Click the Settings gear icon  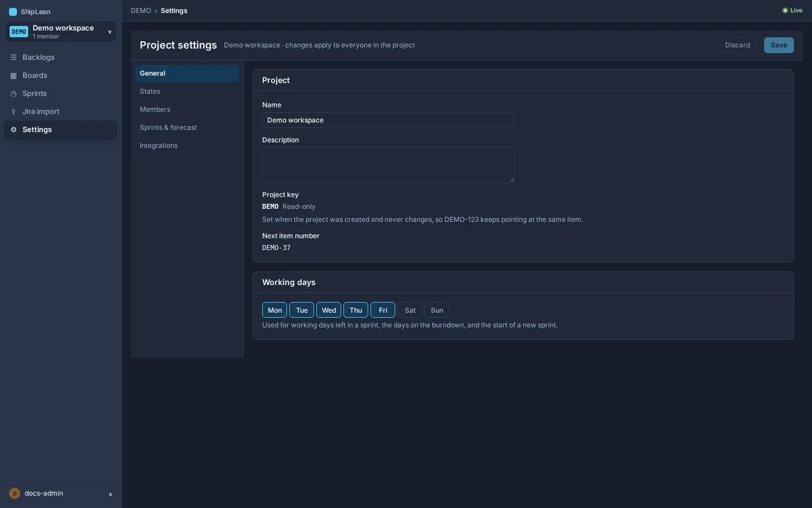coord(14,130)
